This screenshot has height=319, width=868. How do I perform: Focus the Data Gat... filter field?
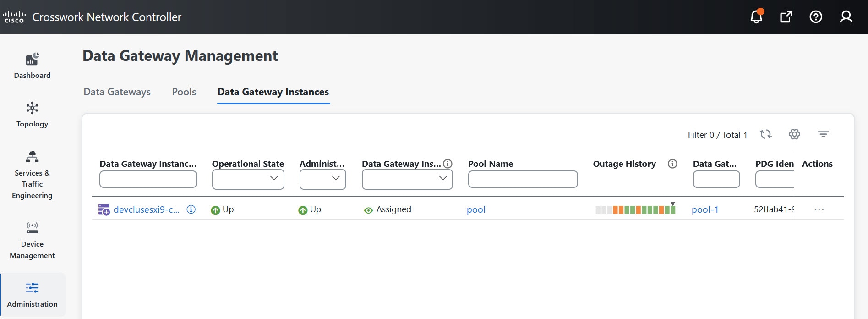(x=716, y=179)
